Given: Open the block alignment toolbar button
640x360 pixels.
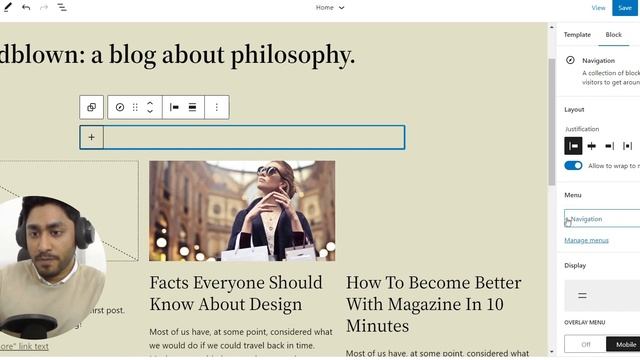Looking at the screenshot, I should (192, 107).
